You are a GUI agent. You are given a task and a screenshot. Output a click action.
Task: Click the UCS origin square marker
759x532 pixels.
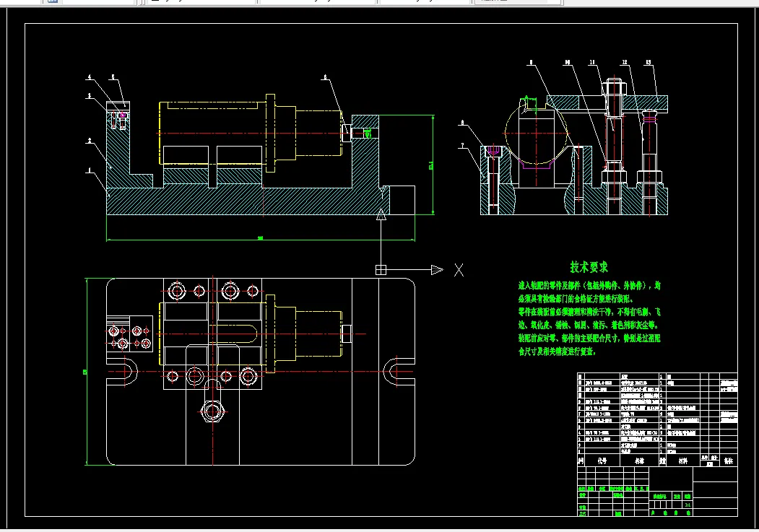(381, 270)
